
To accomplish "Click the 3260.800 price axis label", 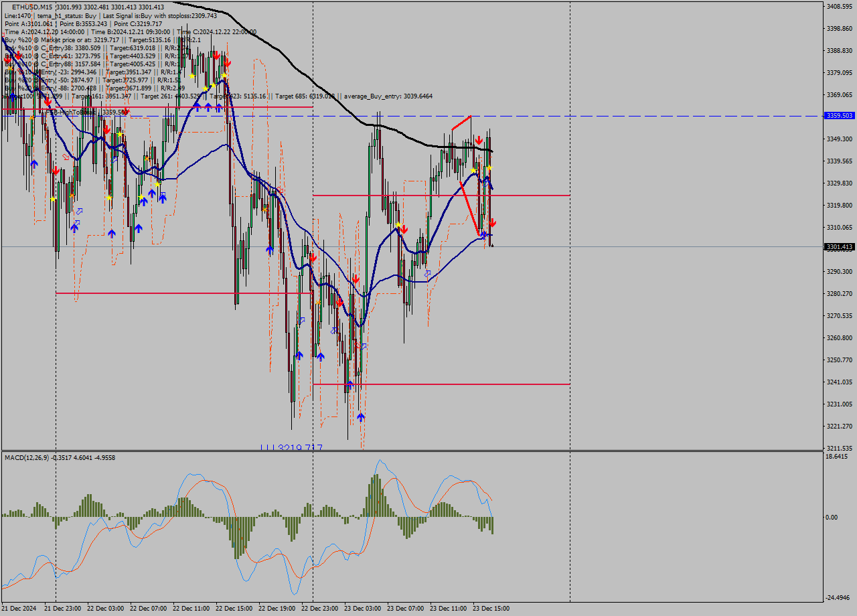I will pyautogui.click(x=840, y=338).
